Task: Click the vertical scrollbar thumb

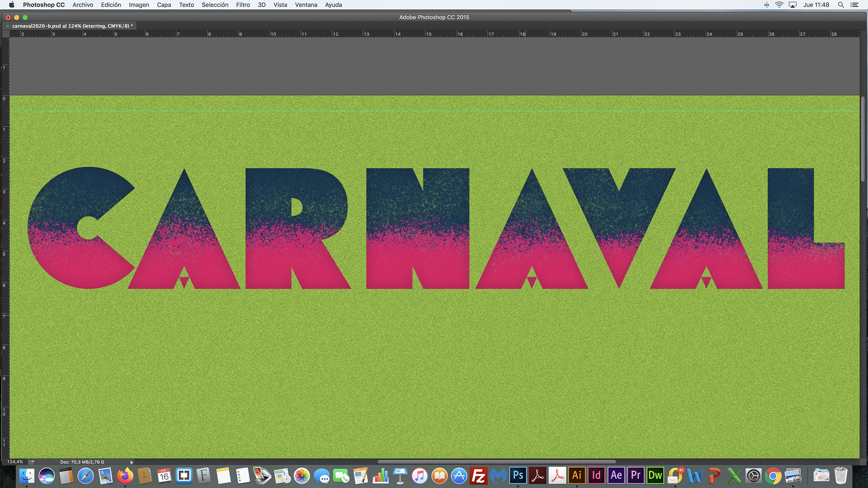Action: 863,139
